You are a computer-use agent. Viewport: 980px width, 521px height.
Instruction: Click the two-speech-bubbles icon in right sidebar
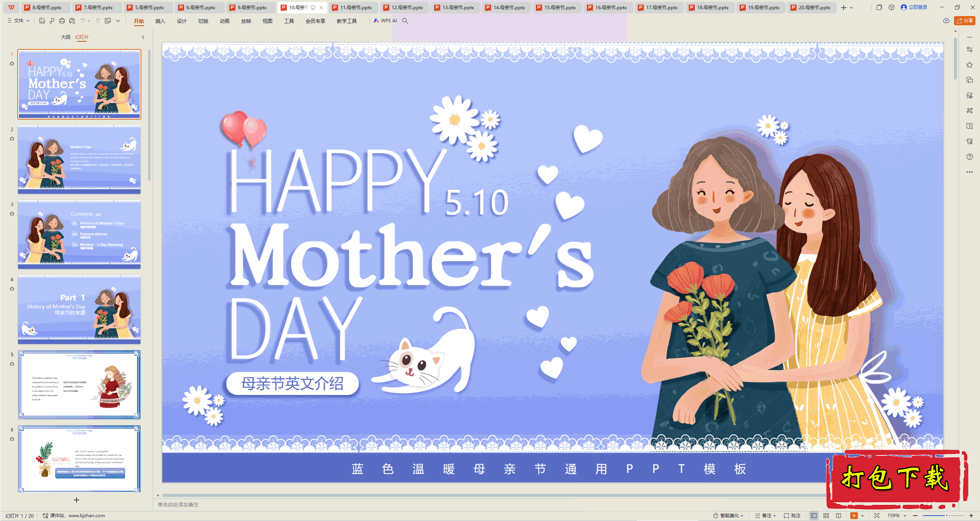coord(970,80)
